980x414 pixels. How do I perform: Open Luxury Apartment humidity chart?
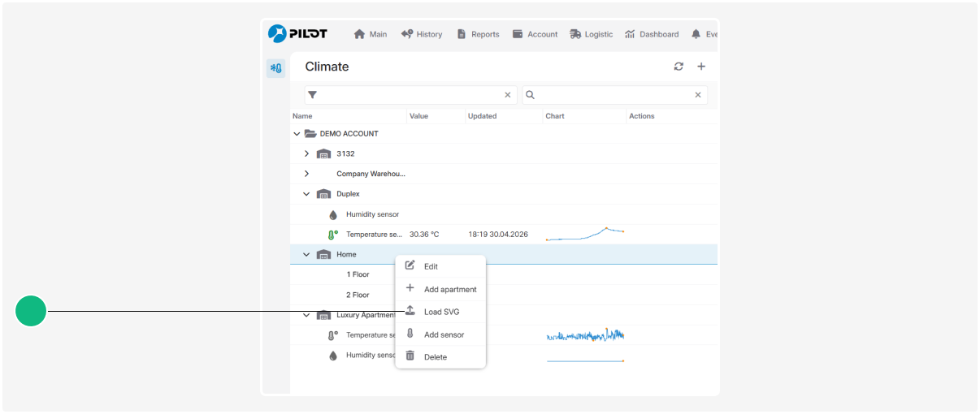tap(585, 360)
